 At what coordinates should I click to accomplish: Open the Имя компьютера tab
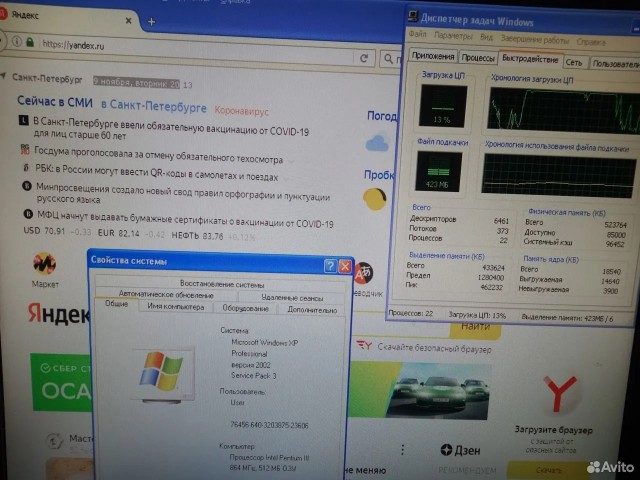[x=176, y=307]
